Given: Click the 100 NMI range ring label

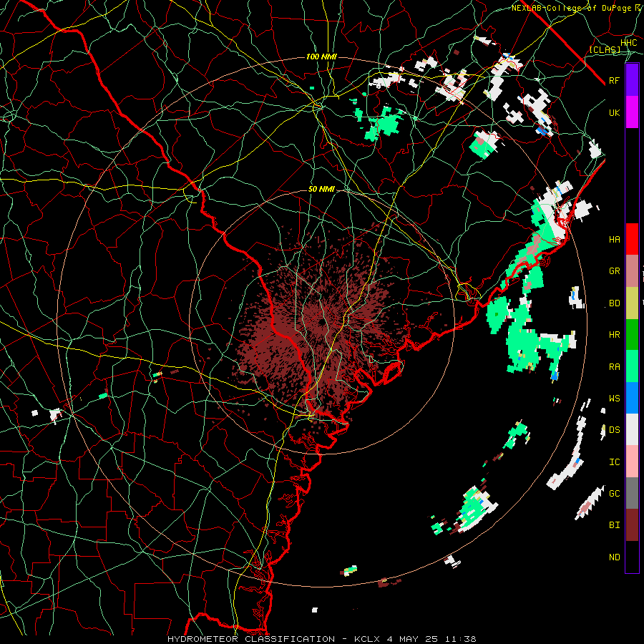Looking at the screenshot, I should point(321,57).
